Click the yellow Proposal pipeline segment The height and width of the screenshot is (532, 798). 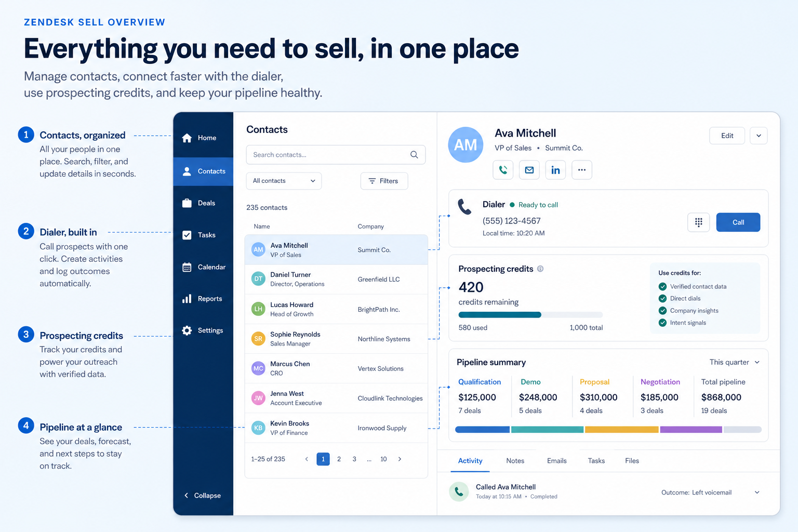click(622, 430)
